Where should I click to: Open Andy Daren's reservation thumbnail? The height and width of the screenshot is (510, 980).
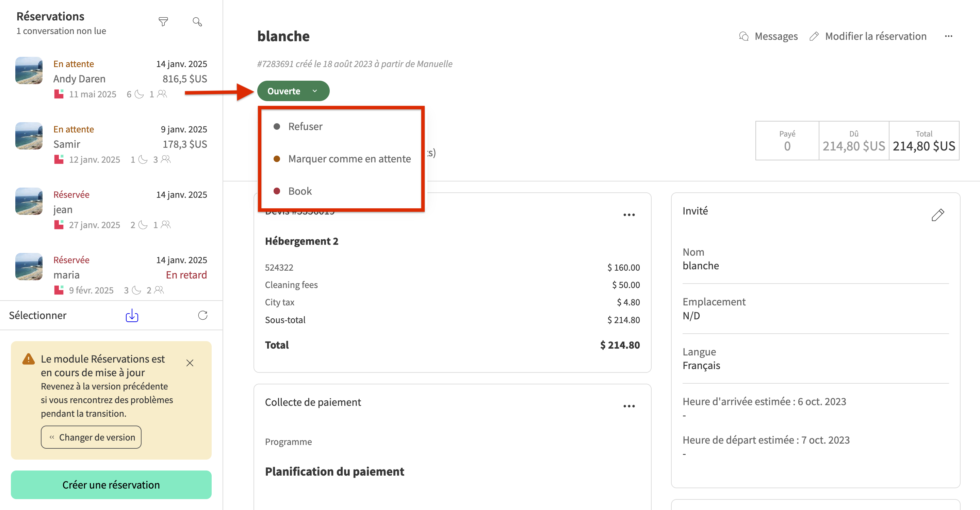(29, 70)
